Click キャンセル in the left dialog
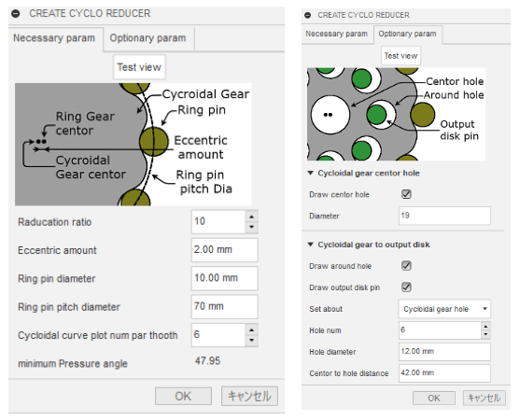The image size is (520, 420). pyautogui.click(x=249, y=396)
